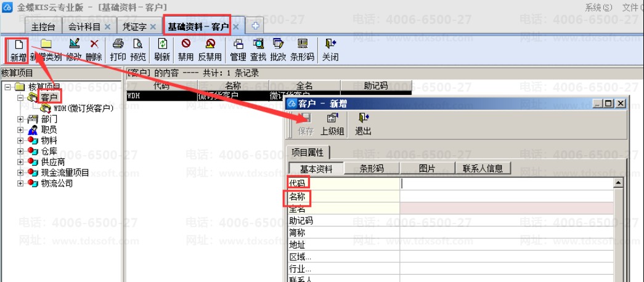644x282 pixels.
Task: Click the 新增 (New) toolbar icon
Action: [18, 44]
